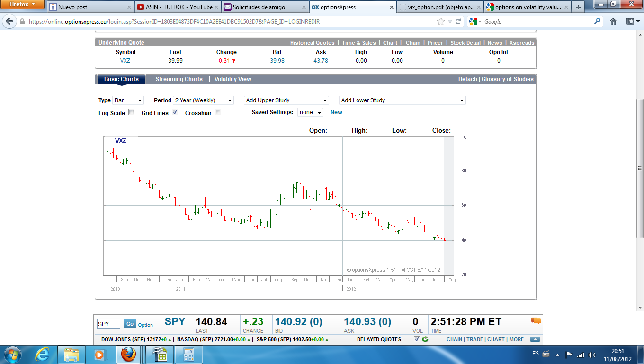
Task: Close the Nuevo post tab
Action: pyautogui.click(x=130, y=7)
